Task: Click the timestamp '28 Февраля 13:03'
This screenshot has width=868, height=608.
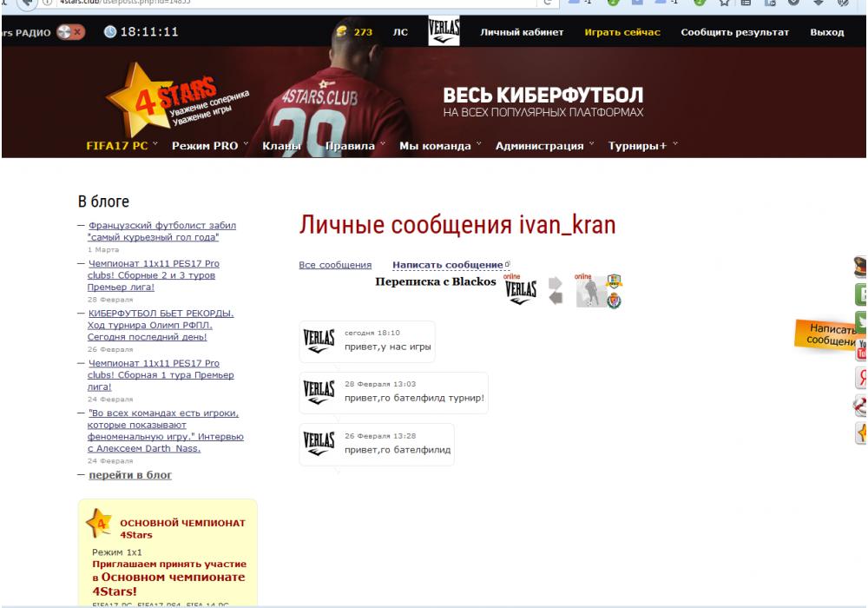Action: point(380,384)
